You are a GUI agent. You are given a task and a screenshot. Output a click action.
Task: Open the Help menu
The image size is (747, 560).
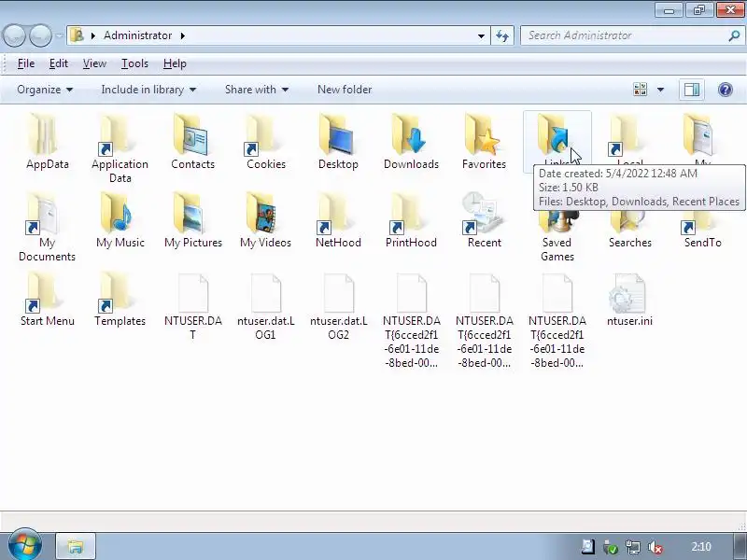175,63
